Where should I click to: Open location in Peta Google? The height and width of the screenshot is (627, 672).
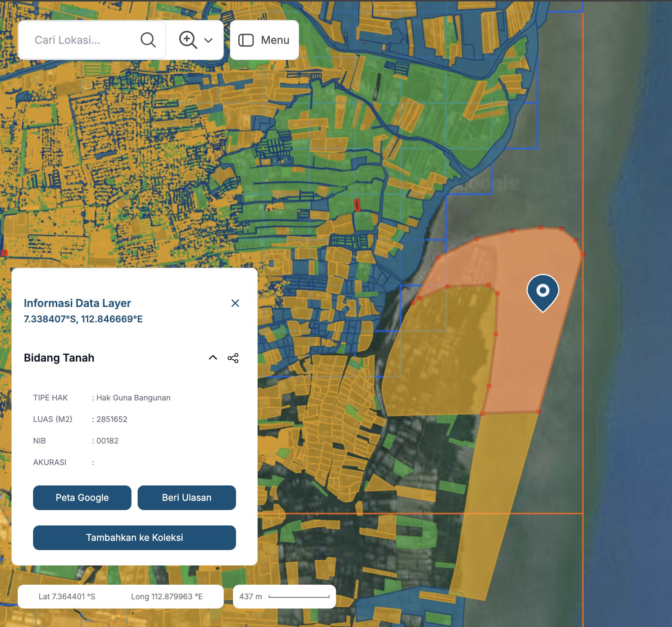(x=82, y=498)
